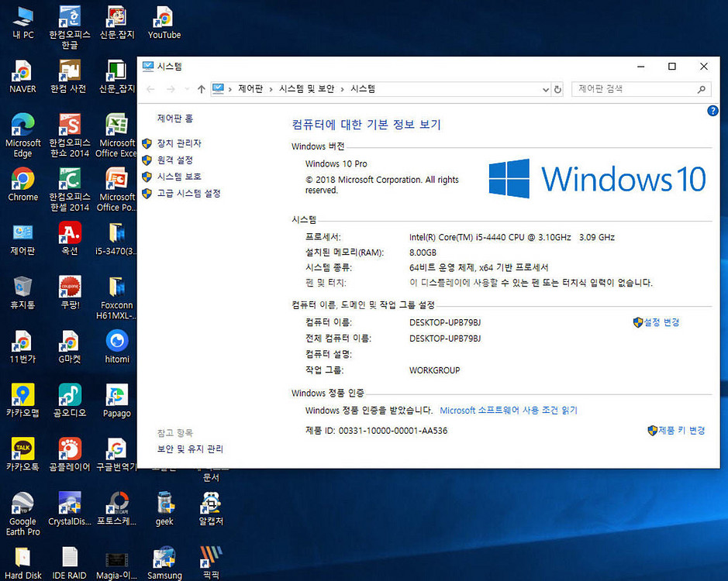Open the Papago desktop shortcut
The height and width of the screenshot is (581, 728).
pyautogui.click(x=117, y=401)
